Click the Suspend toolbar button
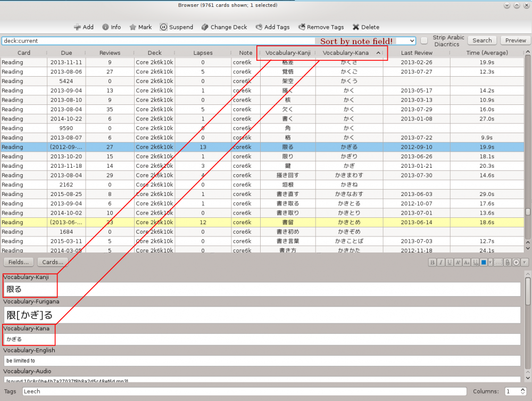Viewport: 532px width, 401px height. [x=177, y=27]
